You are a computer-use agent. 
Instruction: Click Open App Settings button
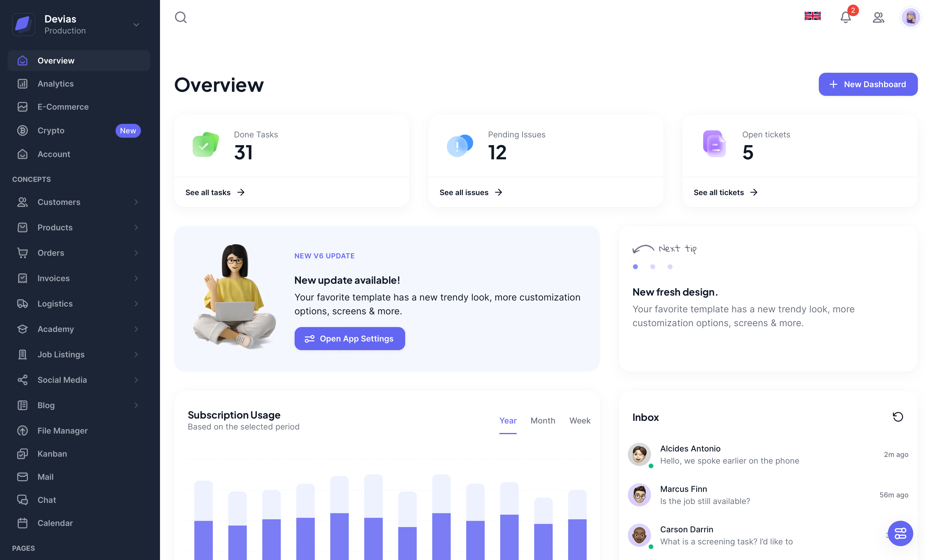(x=349, y=338)
